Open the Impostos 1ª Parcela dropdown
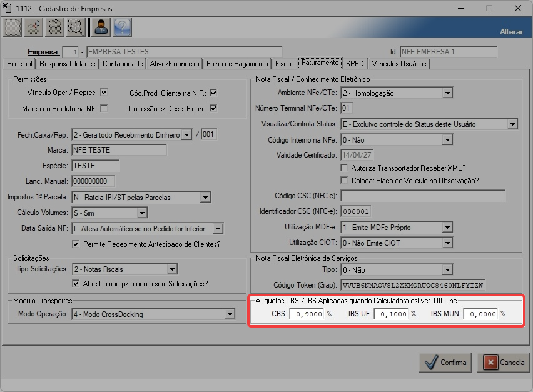This screenshot has width=533, height=392. coord(205,197)
